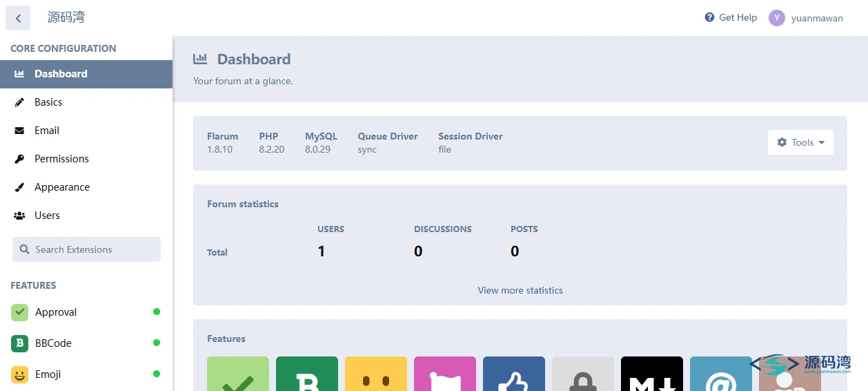
Task: Click the green status dot for BBCode
Action: pyautogui.click(x=157, y=343)
